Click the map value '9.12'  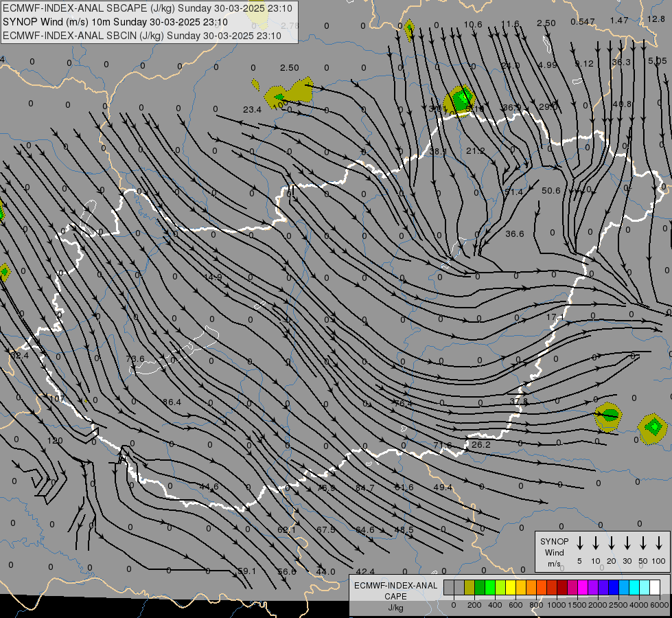pyautogui.click(x=584, y=63)
